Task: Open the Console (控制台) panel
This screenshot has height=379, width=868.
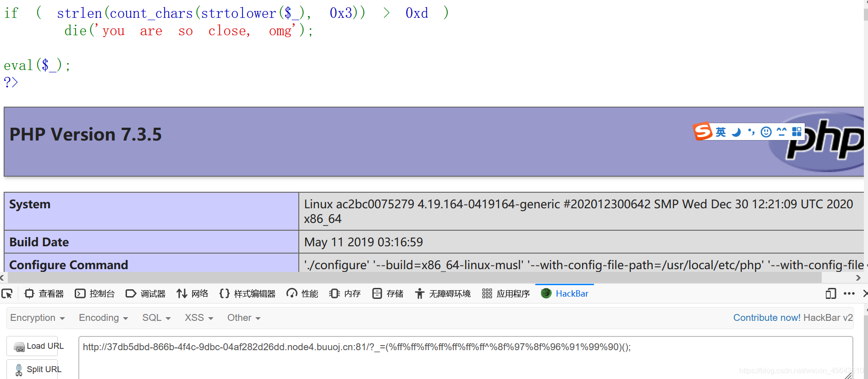Action: point(95,293)
